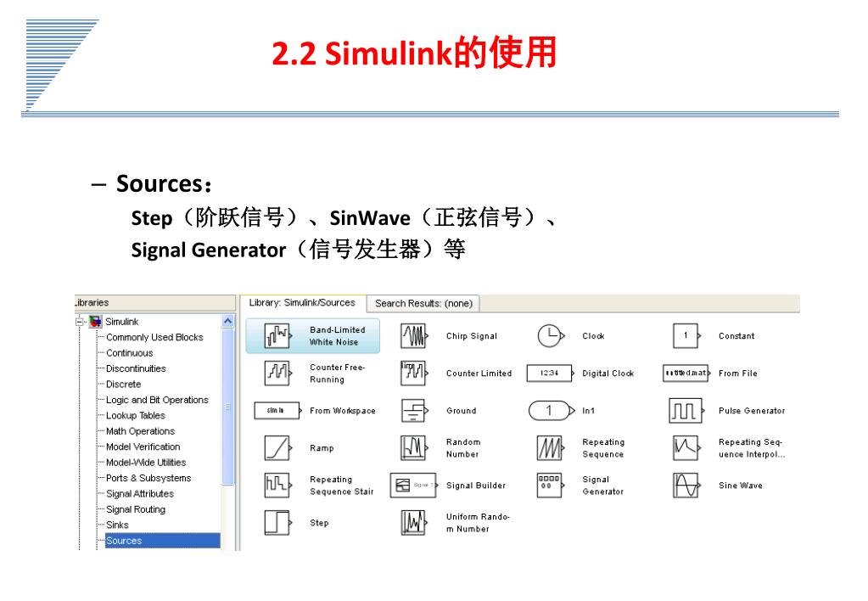Open Ports & Subsystems library
The image size is (868, 601).
coord(148,478)
